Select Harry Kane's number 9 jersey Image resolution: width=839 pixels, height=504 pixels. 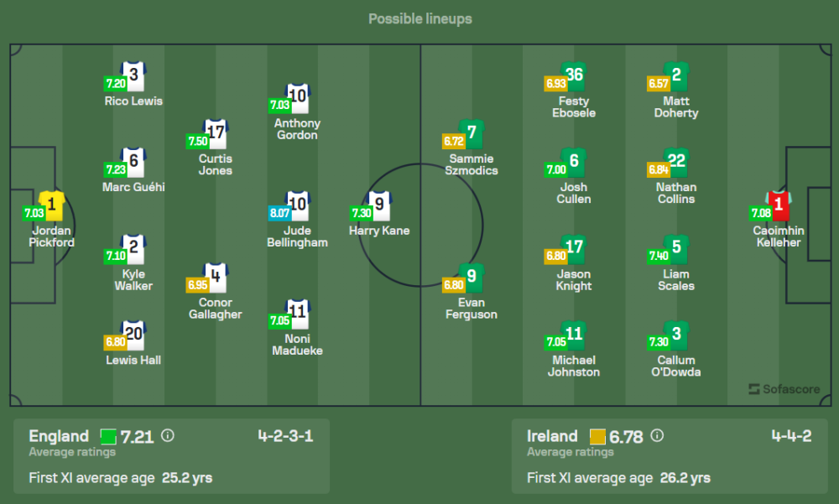click(380, 204)
